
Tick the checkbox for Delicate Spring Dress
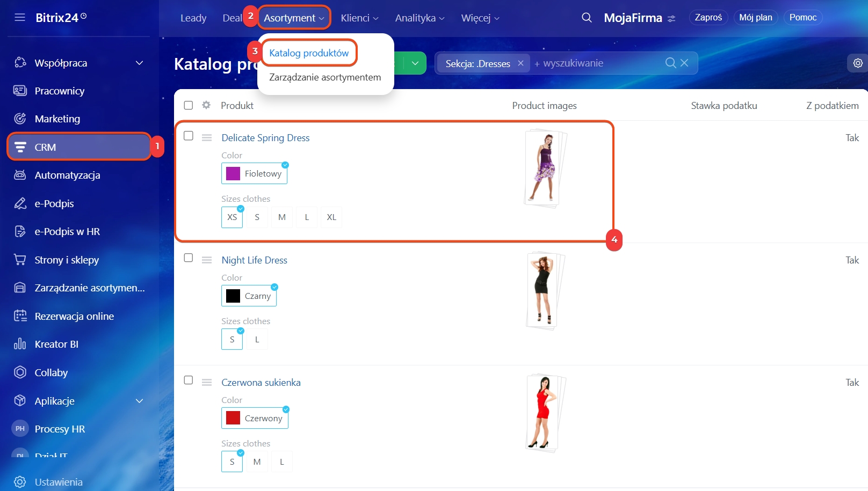(189, 136)
